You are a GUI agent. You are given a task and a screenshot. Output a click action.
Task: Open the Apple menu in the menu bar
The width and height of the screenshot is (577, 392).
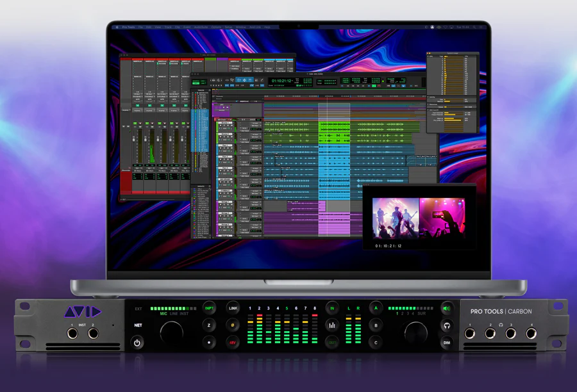point(117,28)
